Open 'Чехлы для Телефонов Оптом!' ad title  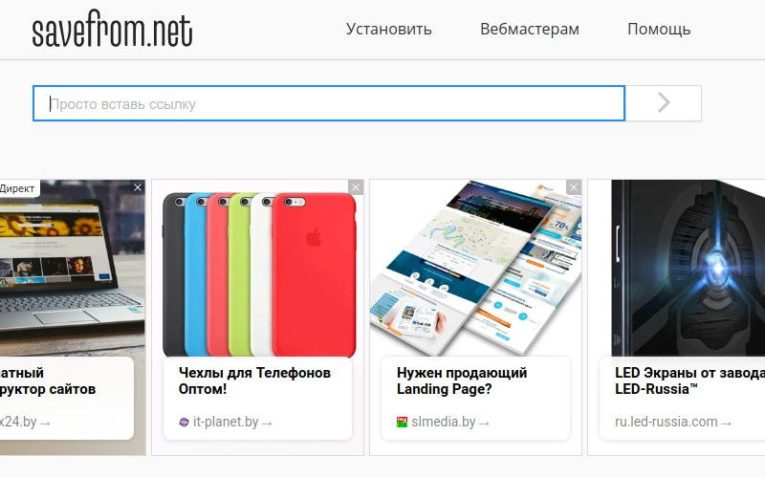(x=255, y=381)
